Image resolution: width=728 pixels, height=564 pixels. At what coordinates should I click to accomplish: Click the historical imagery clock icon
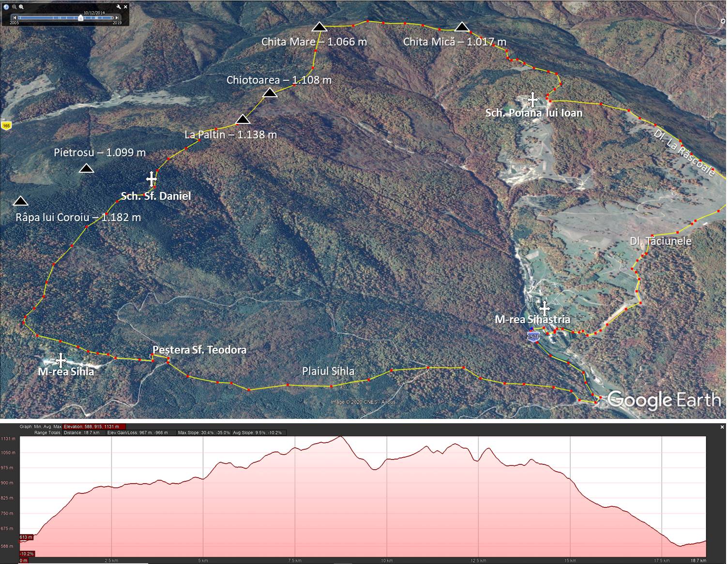[6, 7]
